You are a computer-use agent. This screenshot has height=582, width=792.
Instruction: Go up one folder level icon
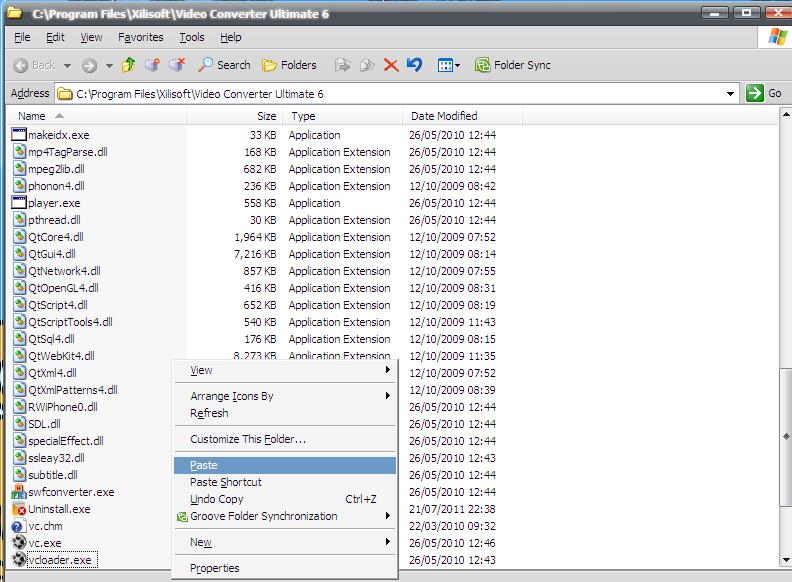pyautogui.click(x=129, y=65)
